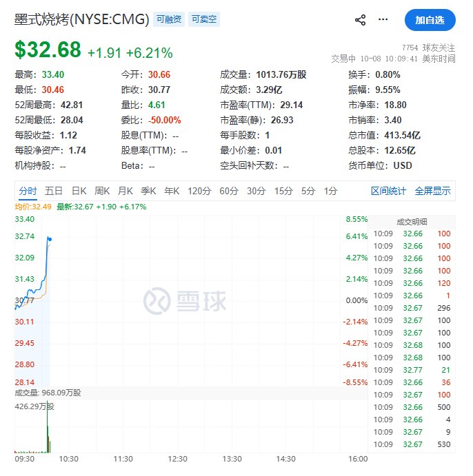Click the trade row priced 32.77

coord(412,370)
